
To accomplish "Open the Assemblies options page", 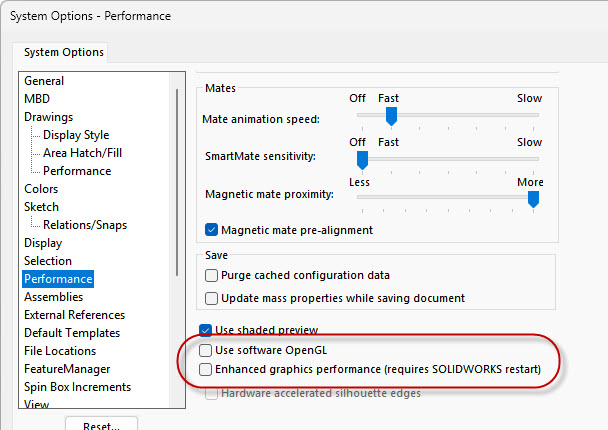I will 54,297.
